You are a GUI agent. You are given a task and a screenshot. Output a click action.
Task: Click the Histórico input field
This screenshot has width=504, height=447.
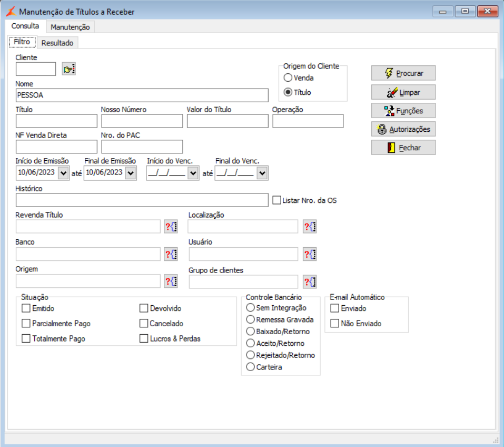tap(142, 200)
